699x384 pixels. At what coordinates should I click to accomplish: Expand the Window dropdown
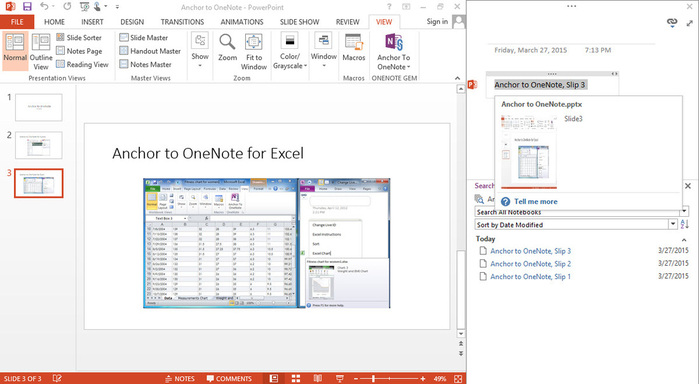[324, 51]
